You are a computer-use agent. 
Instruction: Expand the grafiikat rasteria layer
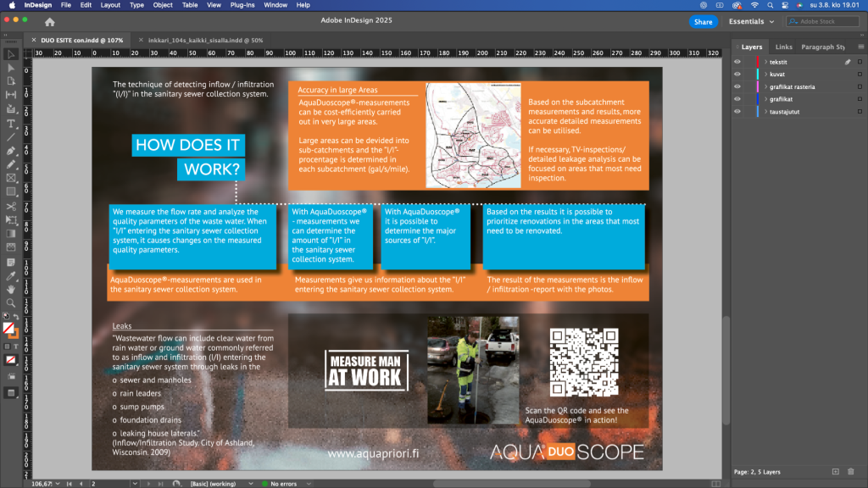click(x=766, y=87)
